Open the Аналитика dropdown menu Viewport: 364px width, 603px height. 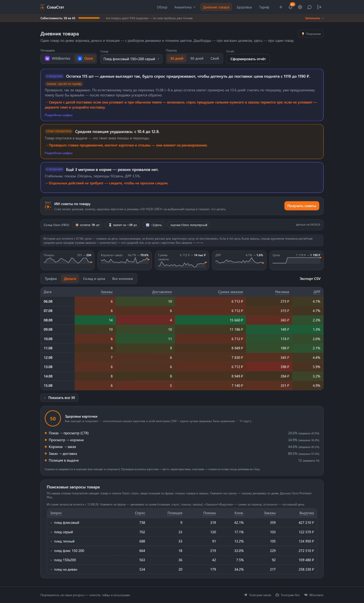pyautogui.click(x=185, y=7)
